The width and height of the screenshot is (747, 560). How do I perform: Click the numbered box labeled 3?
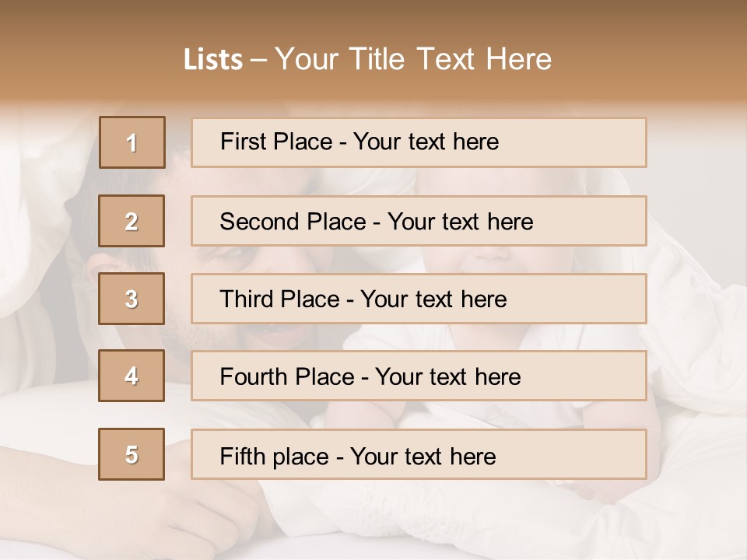[x=132, y=299]
